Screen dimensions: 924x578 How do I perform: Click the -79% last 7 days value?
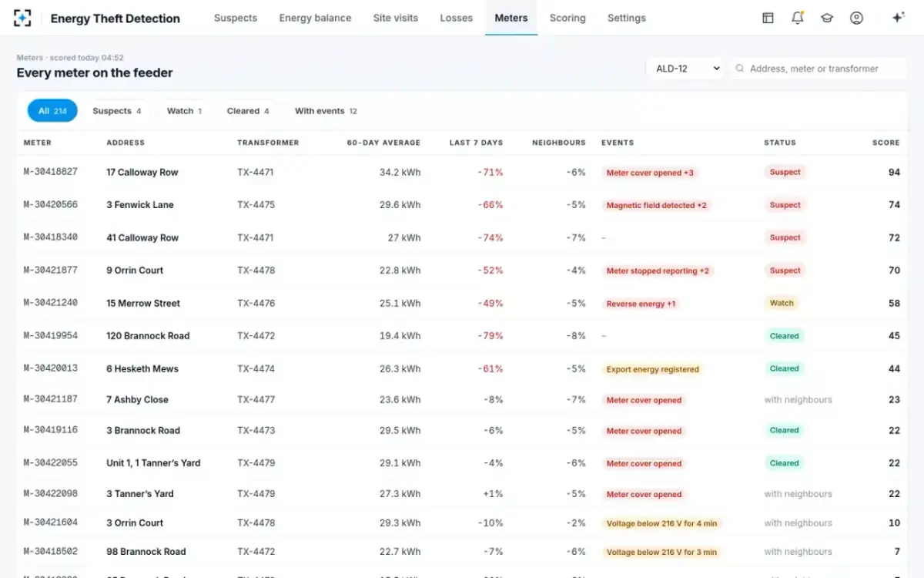[490, 336]
